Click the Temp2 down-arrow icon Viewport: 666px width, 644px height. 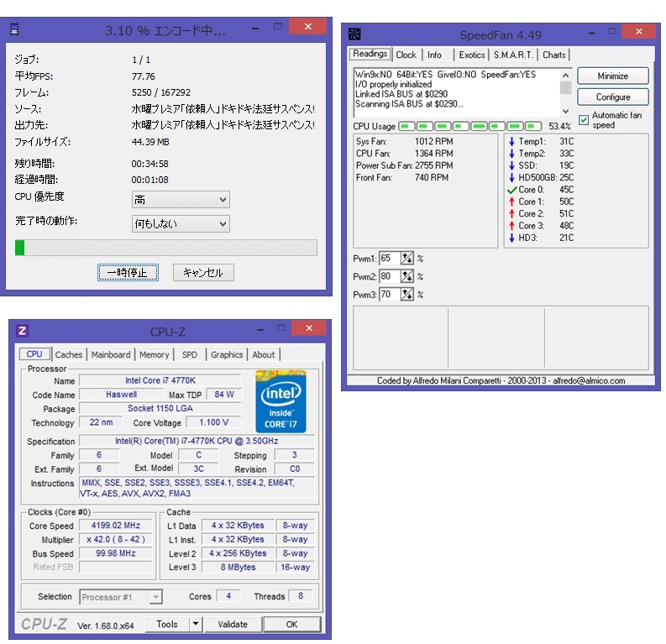pyautogui.click(x=511, y=154)
